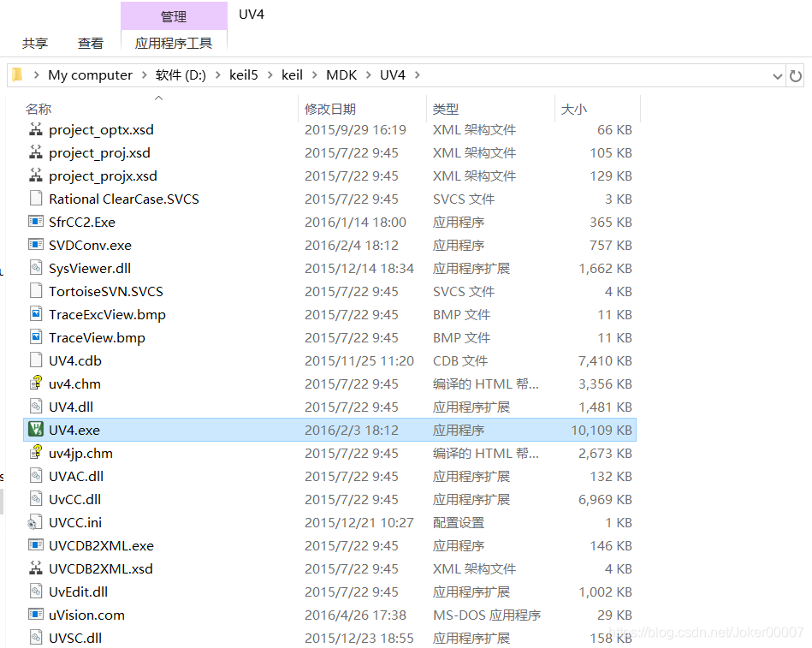Expand chevron after keil breadcrumb
This screenshot has height=648, width=812.
point(314,75)
